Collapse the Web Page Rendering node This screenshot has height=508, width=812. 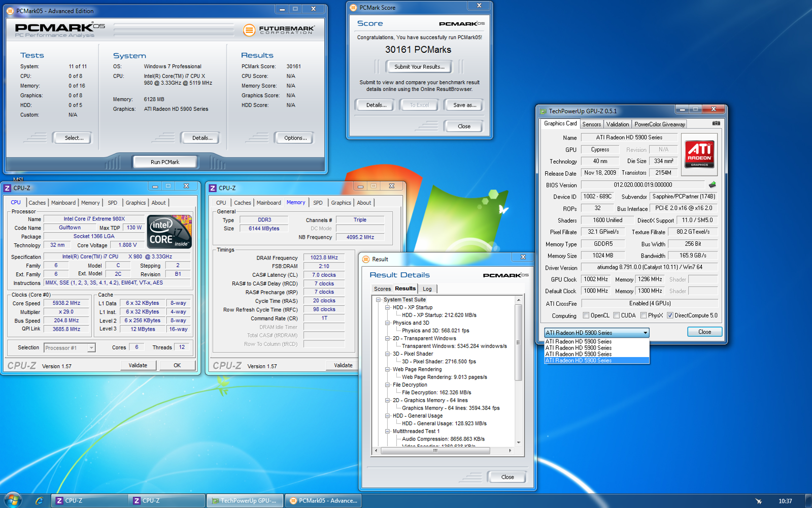click(387, 369)
